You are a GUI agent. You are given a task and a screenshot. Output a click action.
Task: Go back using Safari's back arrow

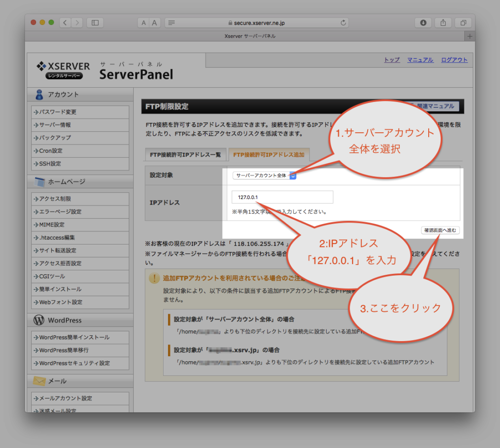coord(65,22)
